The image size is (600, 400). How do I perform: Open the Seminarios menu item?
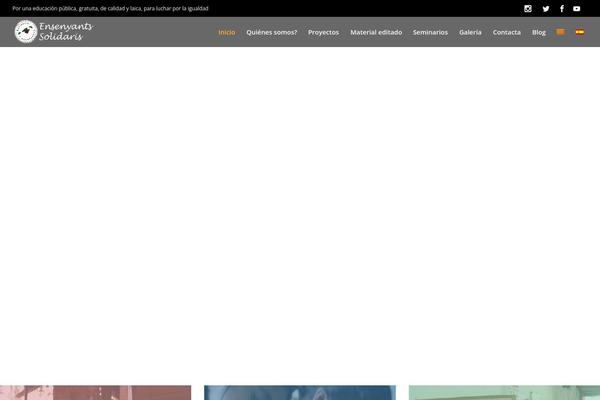430,32
